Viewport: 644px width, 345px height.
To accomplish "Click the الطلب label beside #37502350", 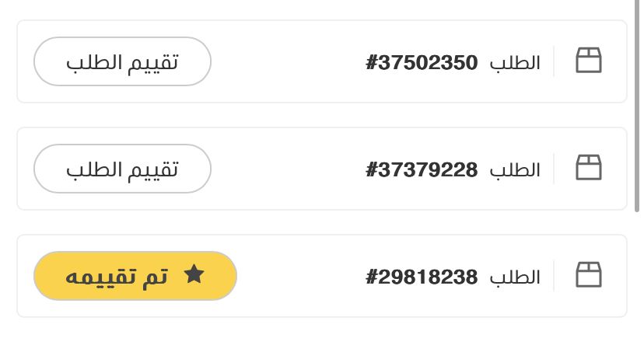I will tap(515, 63).
